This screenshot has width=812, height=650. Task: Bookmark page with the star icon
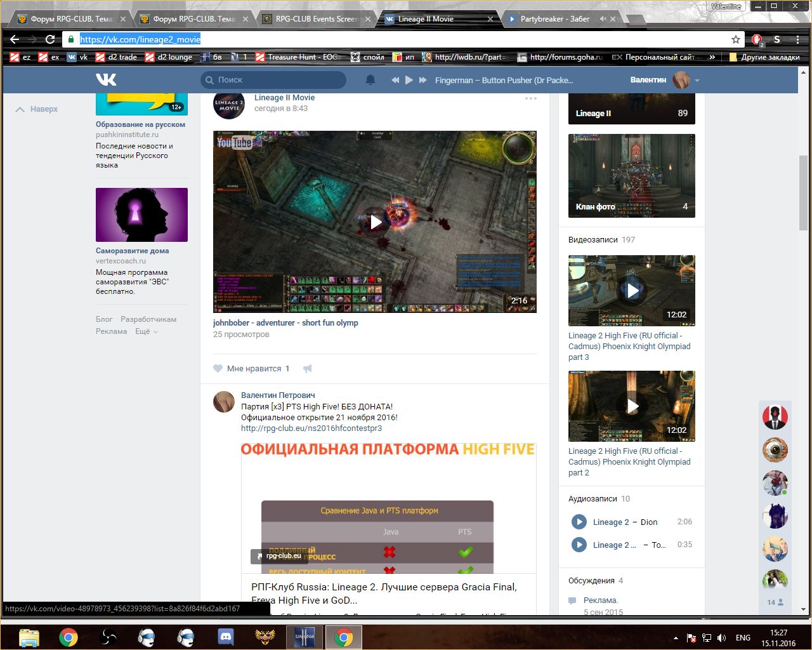(x=736, y=39)
